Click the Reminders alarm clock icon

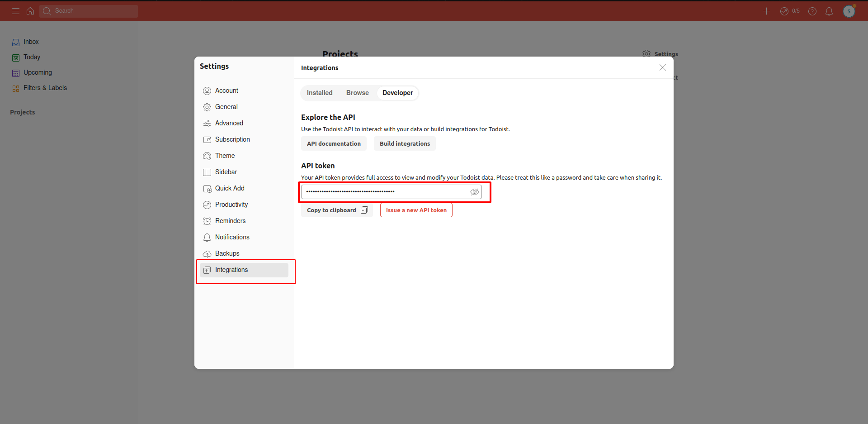(207, 221)
